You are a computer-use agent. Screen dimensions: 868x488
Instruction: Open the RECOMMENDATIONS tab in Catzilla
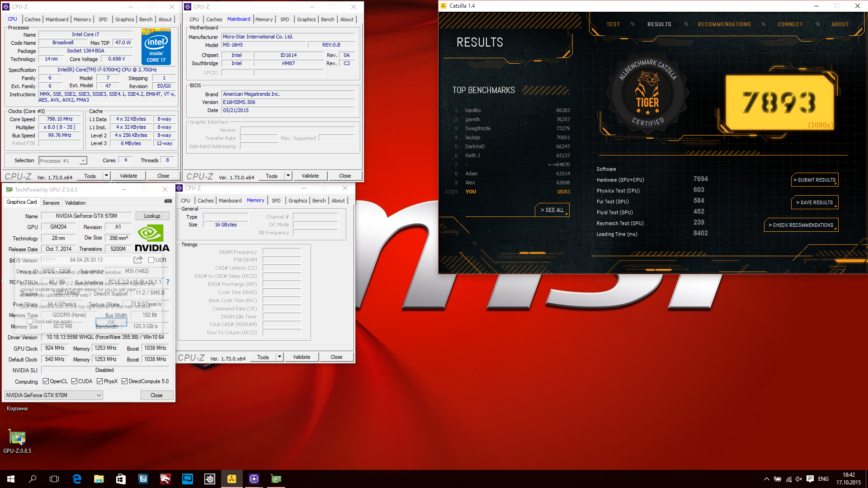pyautogui.click(x=724, y=24)
